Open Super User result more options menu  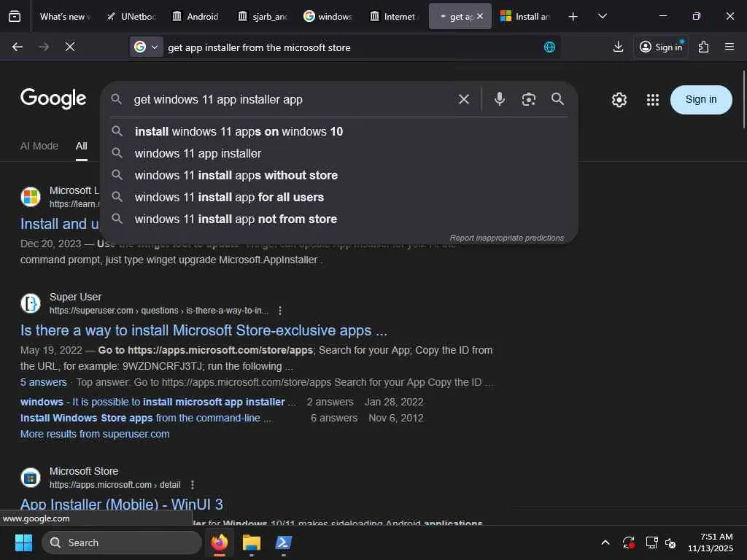click(280, 311)
